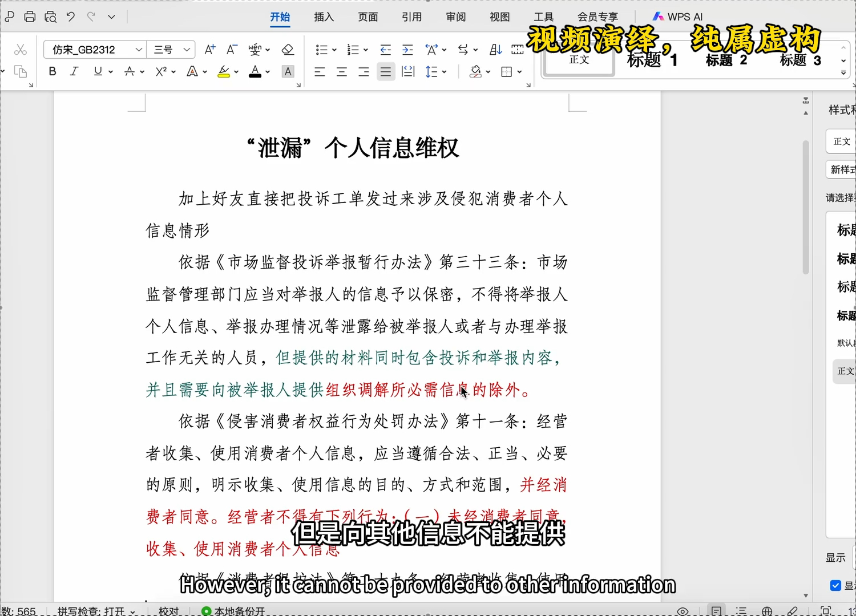Open underline style dropdown arrow
The image size is (856, 616).
(x=111, y=72)
